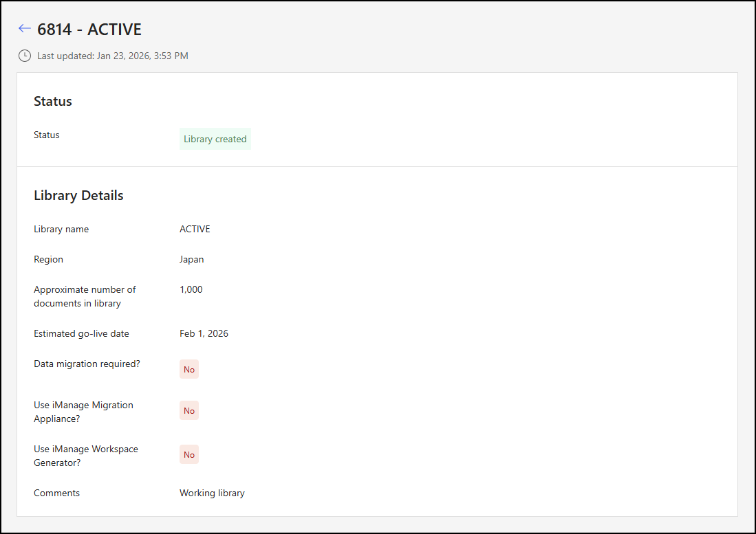Click the blue navigation arrow icon

[24, 28]
